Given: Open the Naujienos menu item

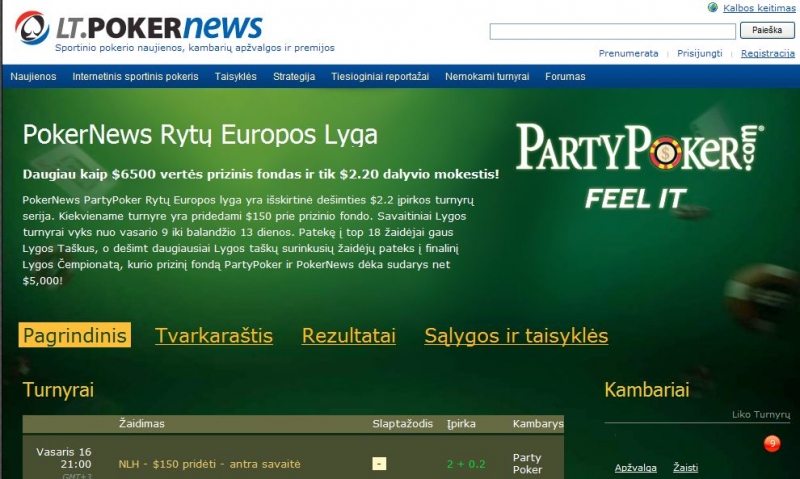Looking at the screenshot, I should click(x=33, y=77).
